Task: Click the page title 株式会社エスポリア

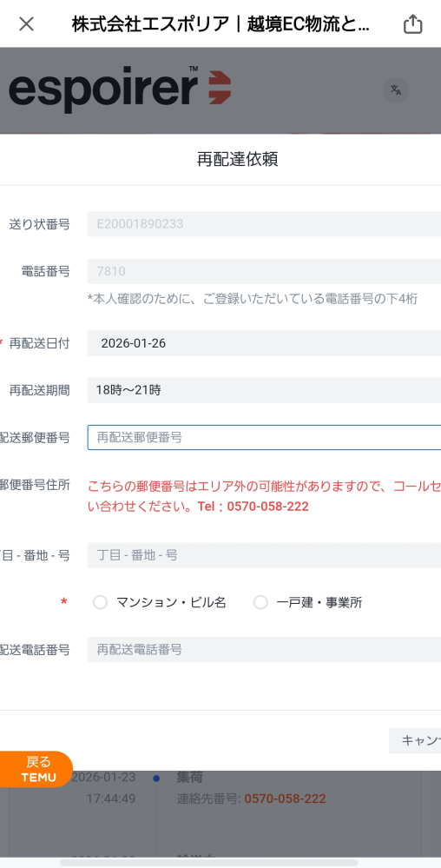Action: point(220,24)
